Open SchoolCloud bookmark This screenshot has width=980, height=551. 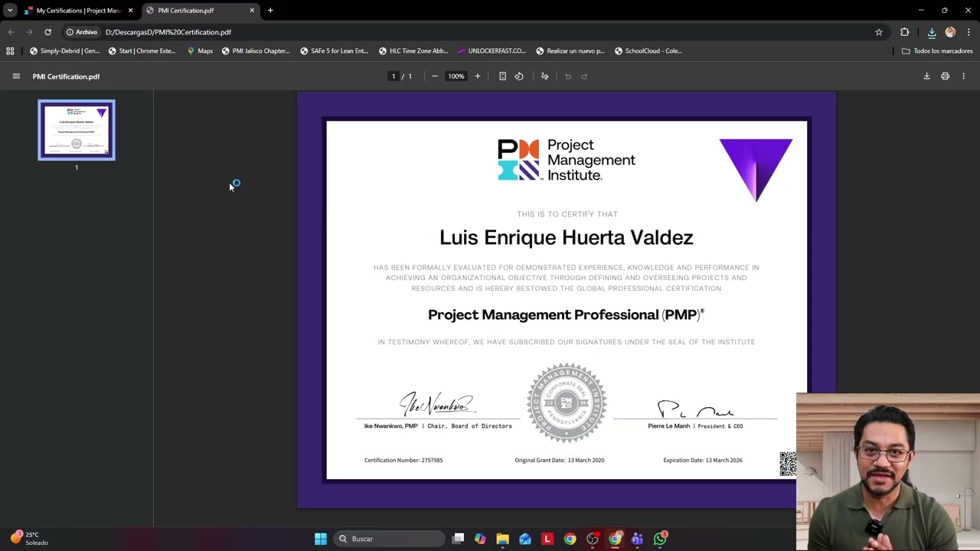[x=648, y=51]
